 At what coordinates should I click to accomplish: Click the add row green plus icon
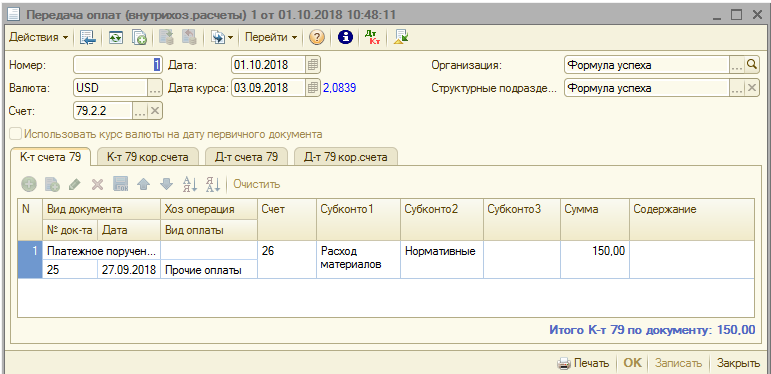[x=29, y=184]
